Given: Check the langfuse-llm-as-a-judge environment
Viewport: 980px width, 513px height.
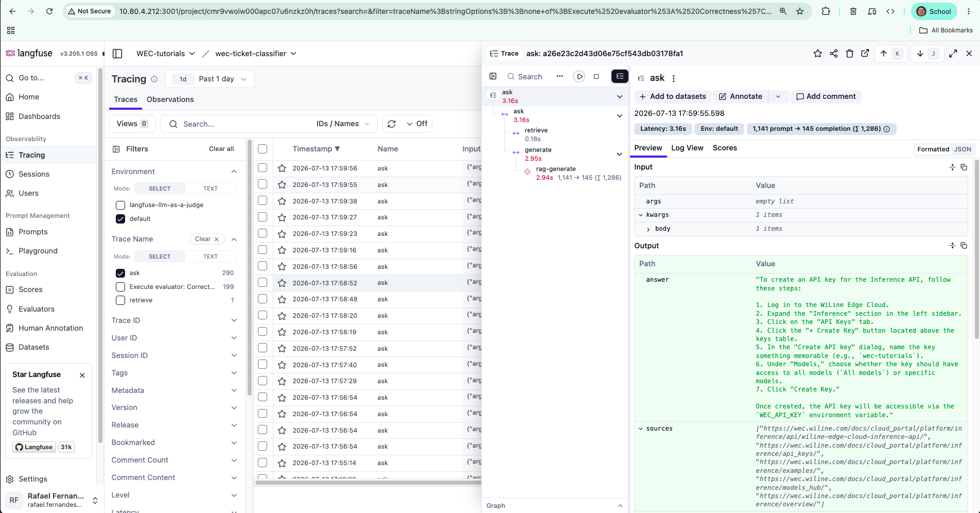Looking at the screenshot, I should coord(120,205).
